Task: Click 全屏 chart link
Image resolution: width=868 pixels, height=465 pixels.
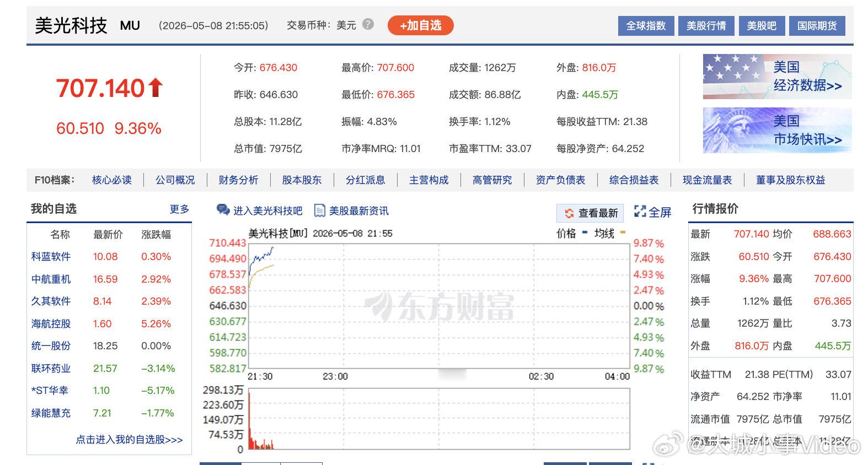Action: pos(660,212)
